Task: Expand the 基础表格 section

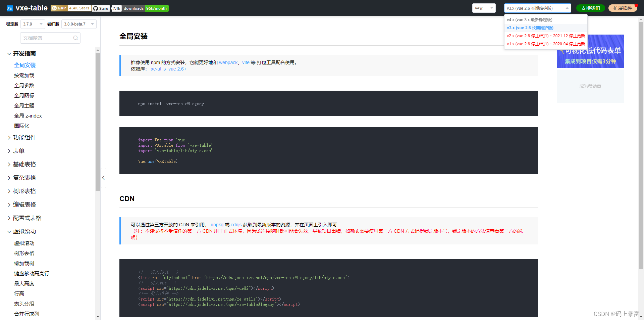Action: pyautogui.click(x=21, y=164)
